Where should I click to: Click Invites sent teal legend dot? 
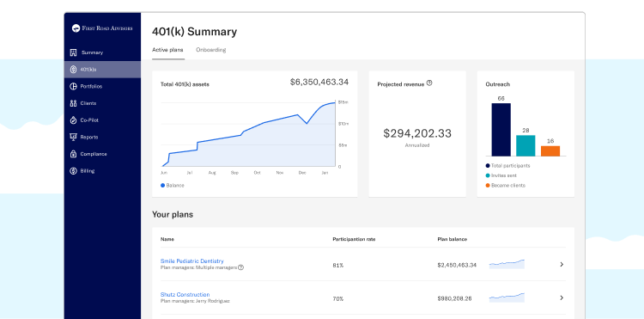[488, 175]
